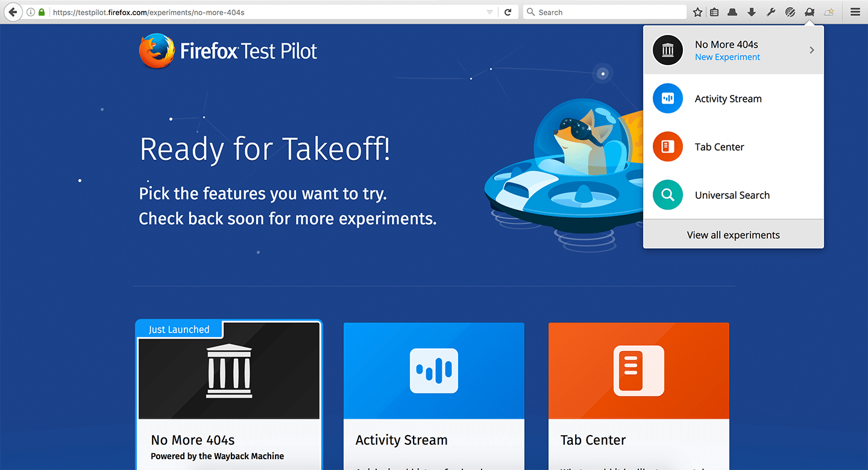Open developer tools wrench icon
The image size is (868, 470).
pyautogui.click(x=771, y=12)
